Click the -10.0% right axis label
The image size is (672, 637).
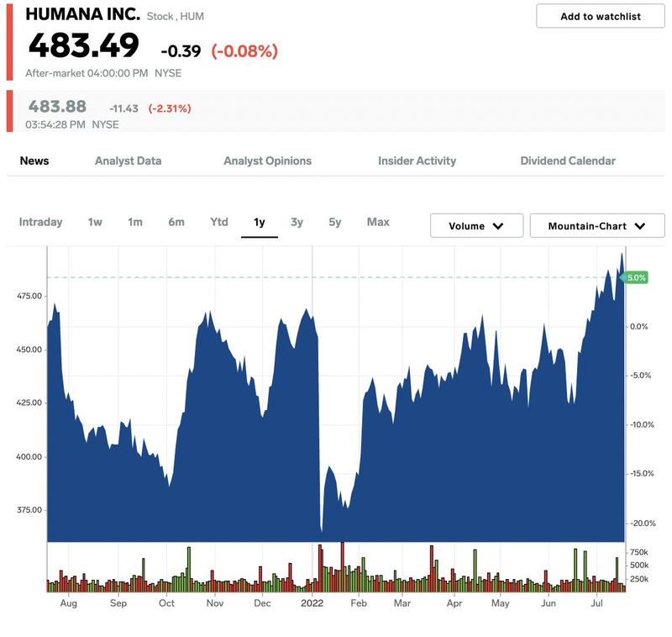coord(642,425)
